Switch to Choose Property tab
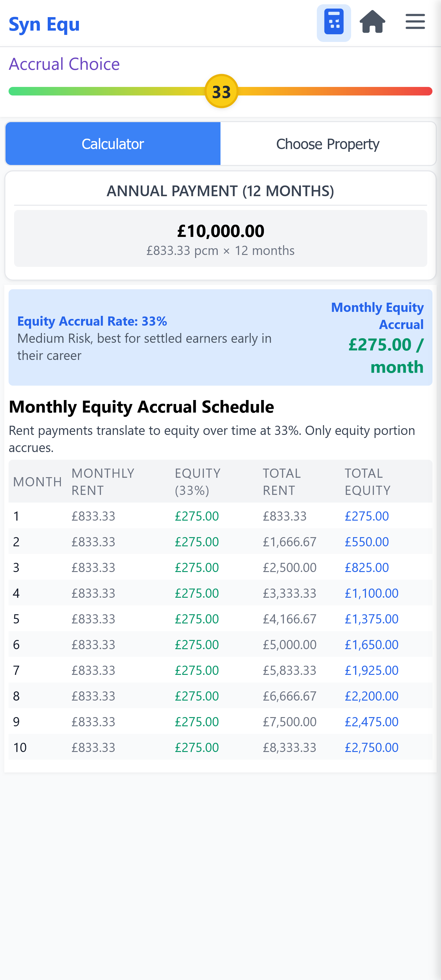 [x=328, y=144]
